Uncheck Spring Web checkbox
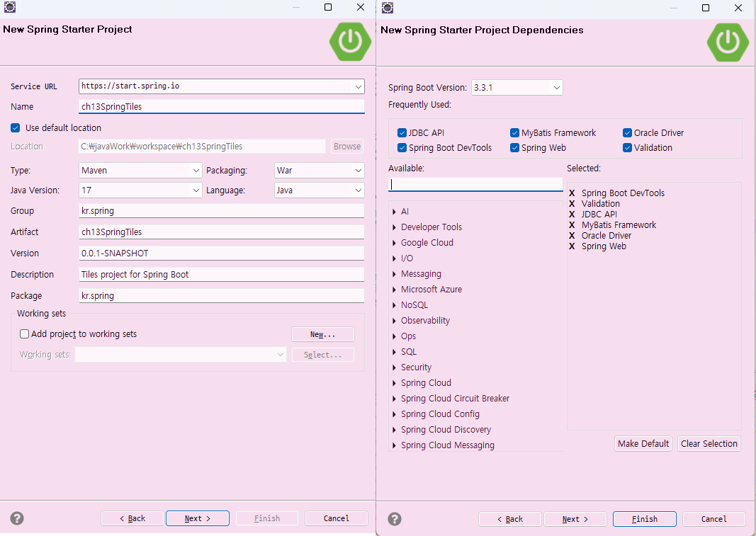The height and width of the screenshot is (536, 756). (x=514, y=147)
